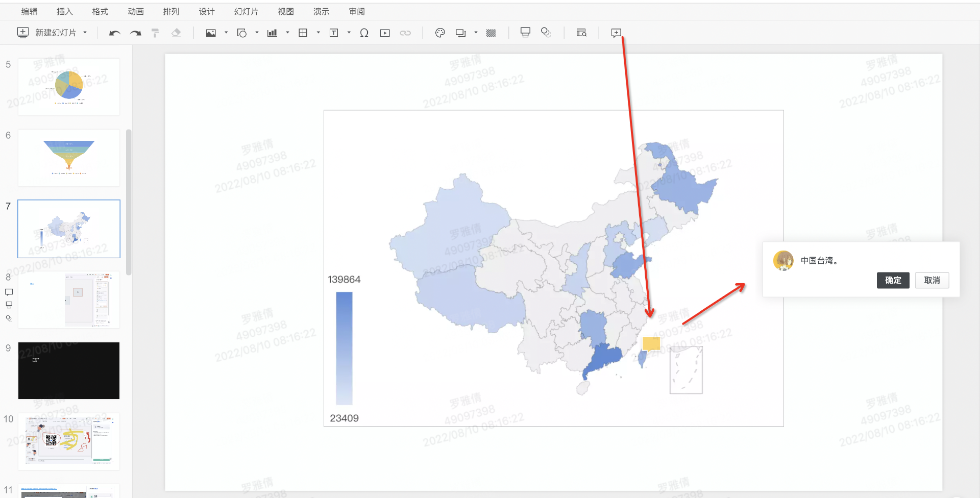Viewport: 980px width, 498px height.
Task: Open the 视图 menu
Action: 286,12
